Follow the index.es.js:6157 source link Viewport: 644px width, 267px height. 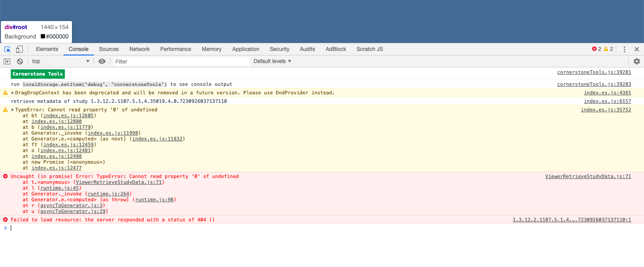[607, 102]
